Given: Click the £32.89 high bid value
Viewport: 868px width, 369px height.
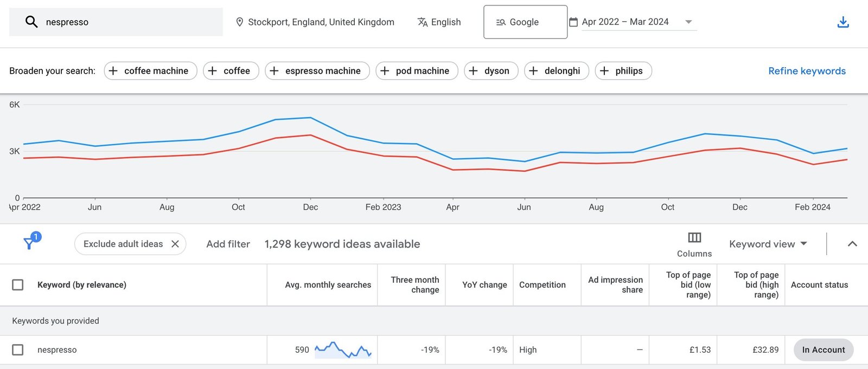Looking at the screenshot, I should (x=765, y=350).
